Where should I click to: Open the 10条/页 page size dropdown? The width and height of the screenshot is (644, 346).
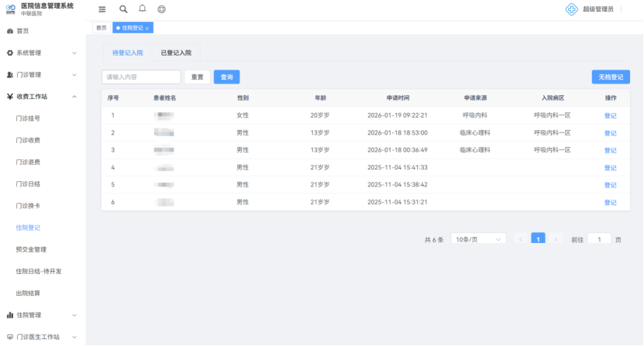point(478,239)
